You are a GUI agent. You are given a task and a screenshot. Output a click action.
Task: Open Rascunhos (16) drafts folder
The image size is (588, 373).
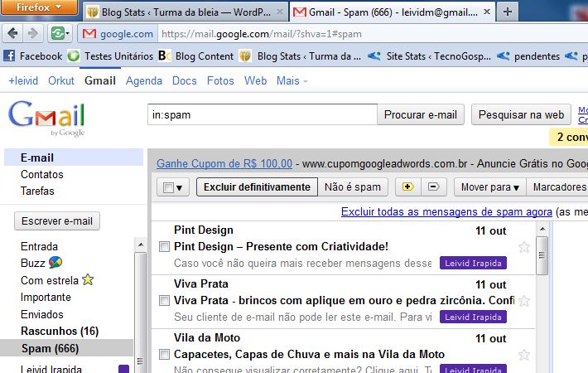[x=60, y=331]
